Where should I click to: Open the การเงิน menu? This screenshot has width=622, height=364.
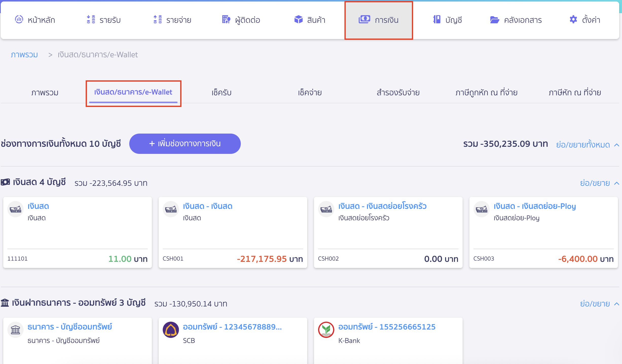pos(379,20)
